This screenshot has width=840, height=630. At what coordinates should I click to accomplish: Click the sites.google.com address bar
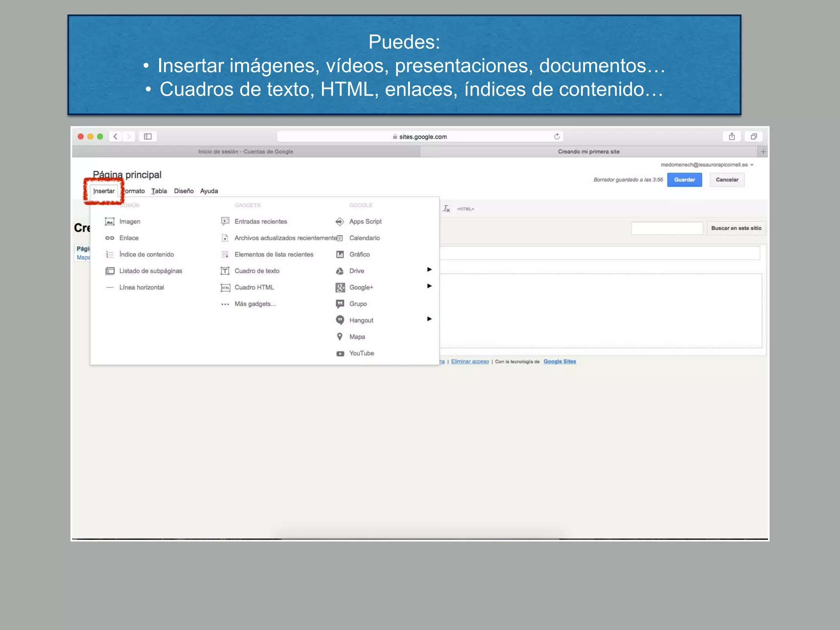tap(420, 137)
